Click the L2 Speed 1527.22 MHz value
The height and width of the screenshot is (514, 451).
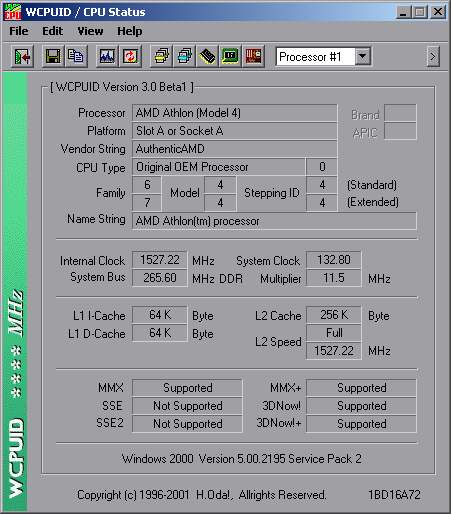point(333,351)
